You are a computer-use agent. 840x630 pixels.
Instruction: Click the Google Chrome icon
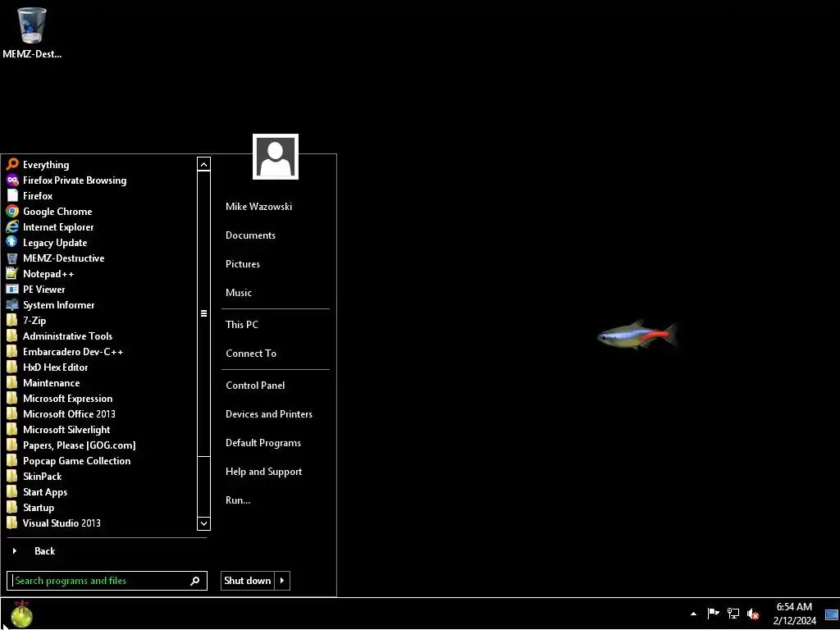(12, 211)
